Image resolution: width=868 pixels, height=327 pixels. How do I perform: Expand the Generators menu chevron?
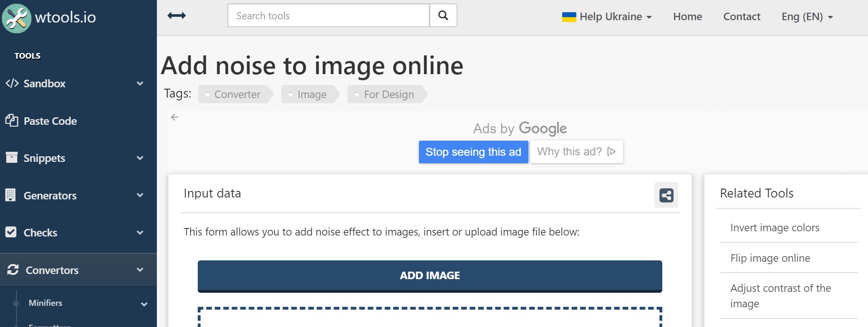(x=140, y=195)
